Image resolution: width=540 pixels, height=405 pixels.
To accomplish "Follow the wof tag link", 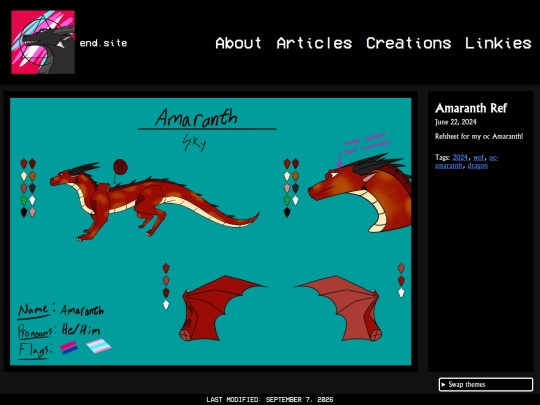I will click(478, 157).
